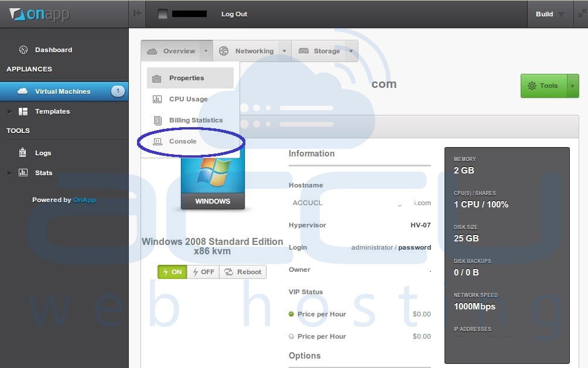588x368 pixels.
Task: Click the Properties briefcase icon
Action: pyautogui.click(x=157, y=79)
